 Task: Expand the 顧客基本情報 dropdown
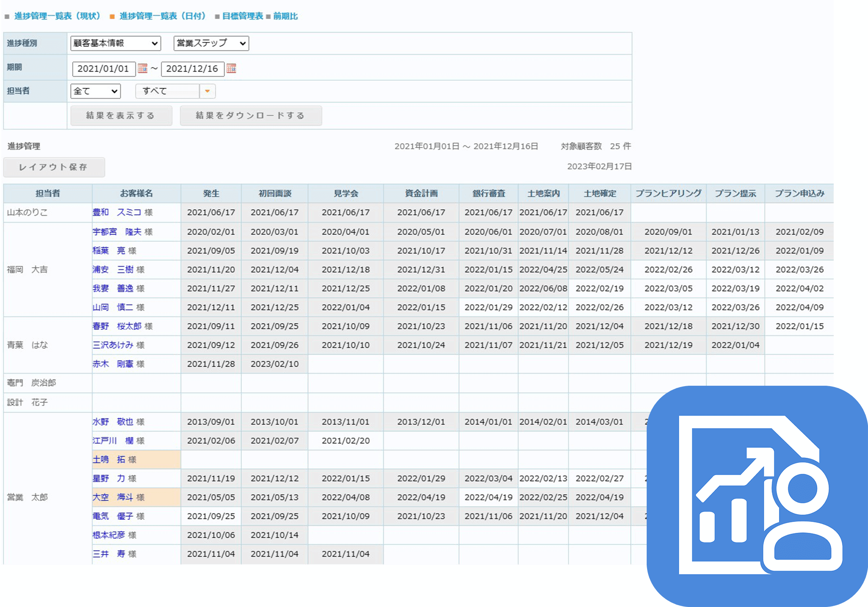(115, 43)
